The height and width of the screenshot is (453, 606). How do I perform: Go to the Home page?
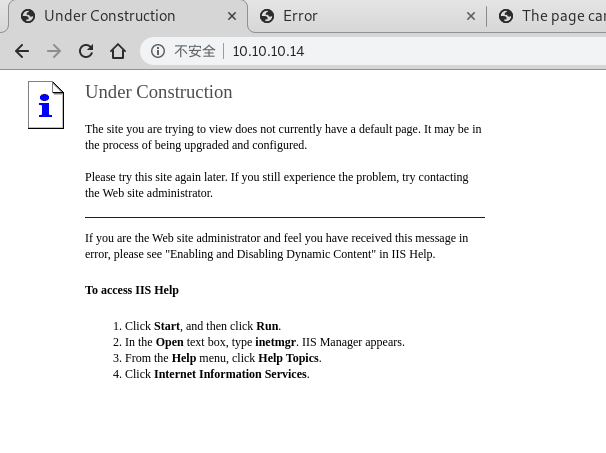tap(118, 51)
